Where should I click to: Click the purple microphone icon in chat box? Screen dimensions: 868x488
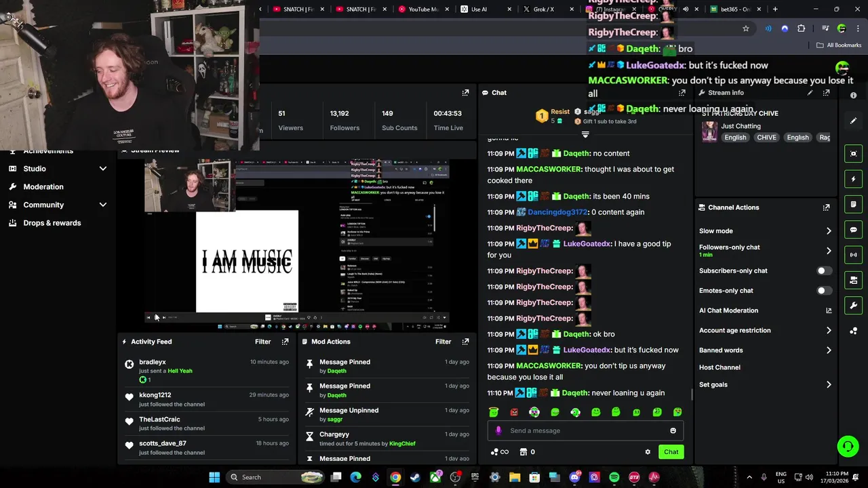coord(498,430)
